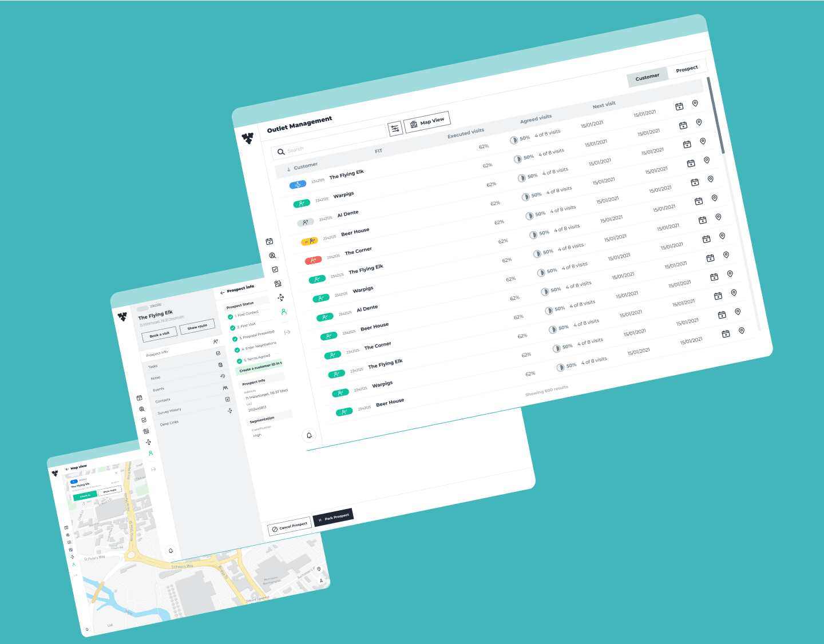Click the Agreed visits column header
This screenshot has height=644, width=824.
[x=536, y=119]
